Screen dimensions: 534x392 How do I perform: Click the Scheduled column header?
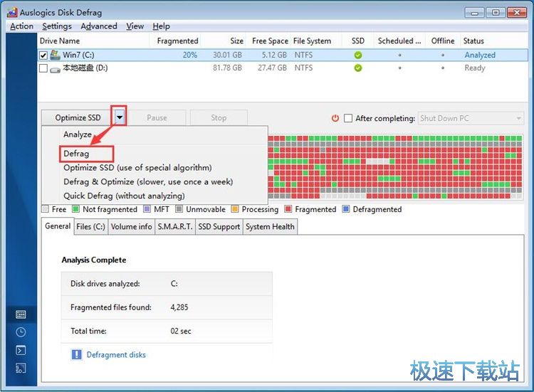(x=399, y=41)
